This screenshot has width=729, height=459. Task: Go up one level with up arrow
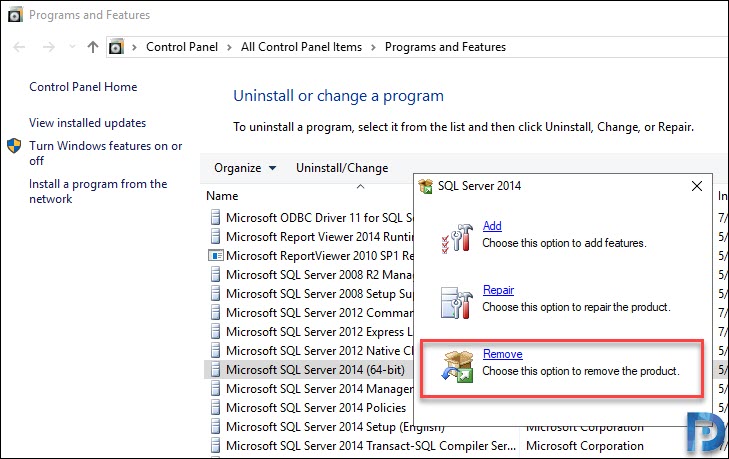(x=93, y=47)
